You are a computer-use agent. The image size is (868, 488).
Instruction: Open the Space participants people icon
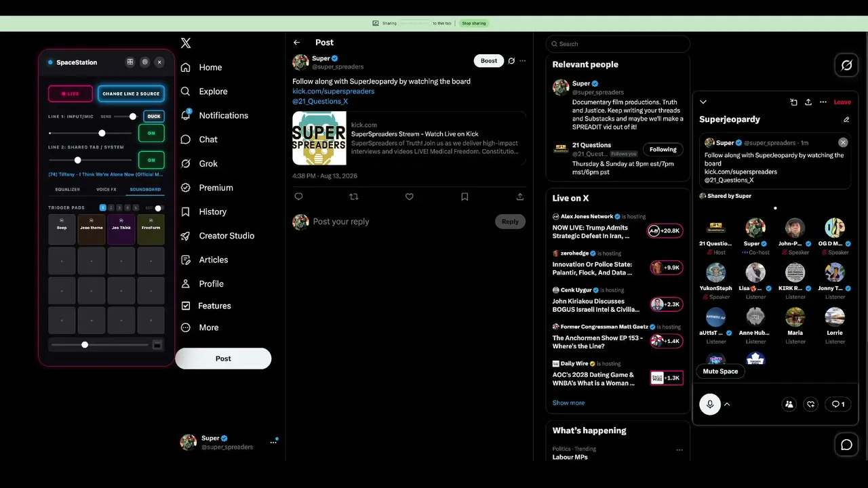pos(789,404)
